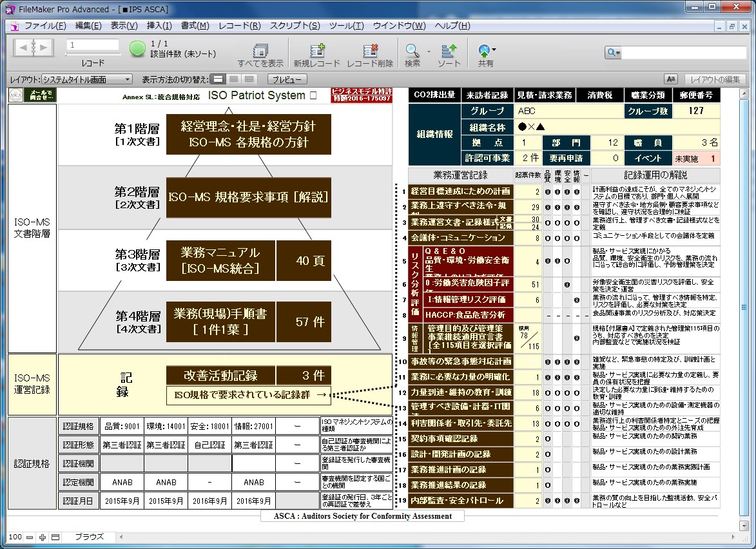Viewport: 756px width, 549px height.
Task: Open the レイアウト layout selector dropdown
Action: [x=87, y=79]
